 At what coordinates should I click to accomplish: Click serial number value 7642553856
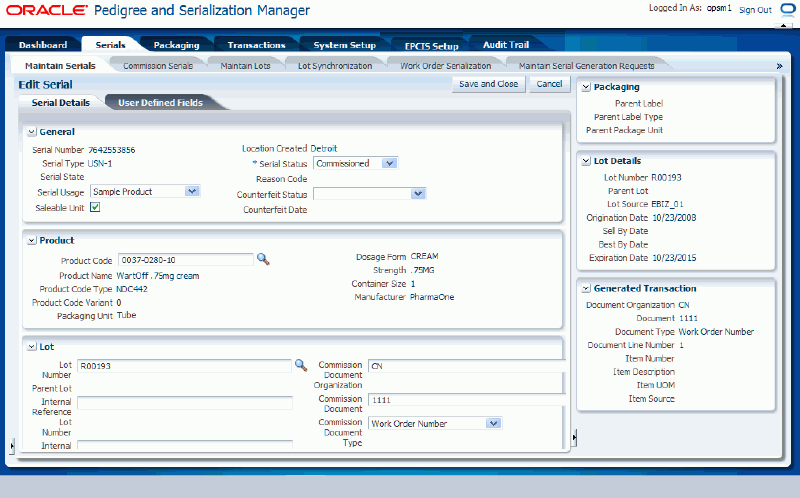(x=111, y=150)
